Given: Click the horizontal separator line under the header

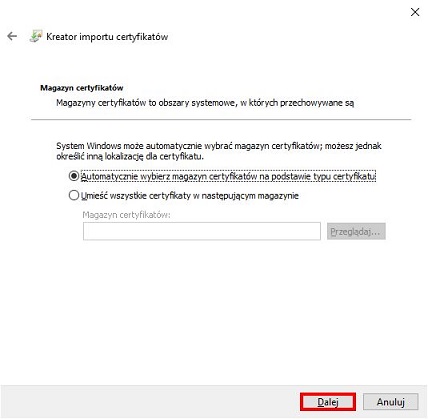Looking at the screenshot, I should click(221, 119).
